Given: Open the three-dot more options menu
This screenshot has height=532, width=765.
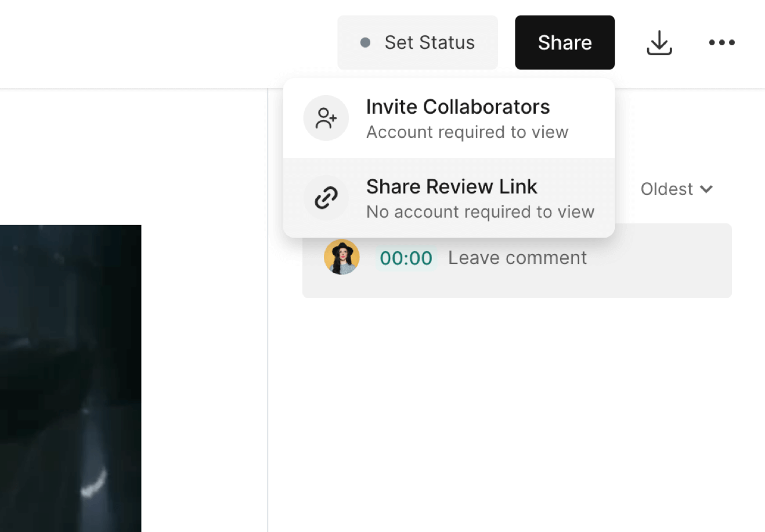Looking at the screenshot, I should pos(721,42).
